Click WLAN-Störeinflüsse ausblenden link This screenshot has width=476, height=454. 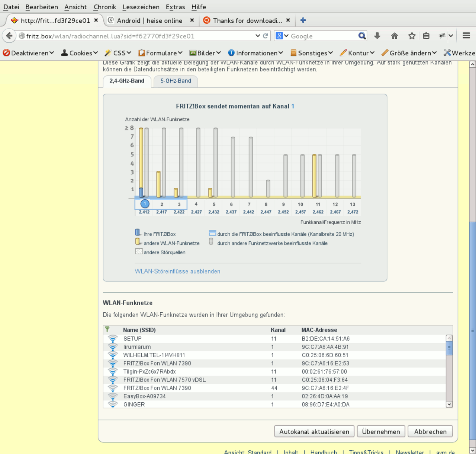pos(177,271)
